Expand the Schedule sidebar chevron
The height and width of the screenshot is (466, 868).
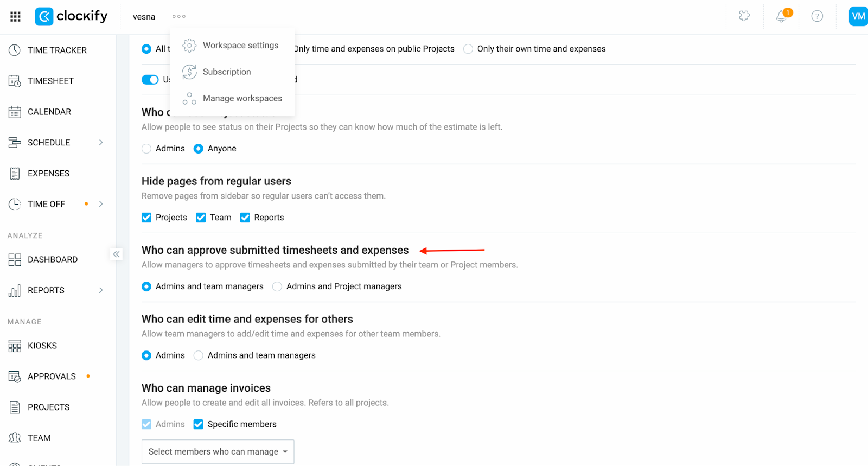tap(101, 143)
